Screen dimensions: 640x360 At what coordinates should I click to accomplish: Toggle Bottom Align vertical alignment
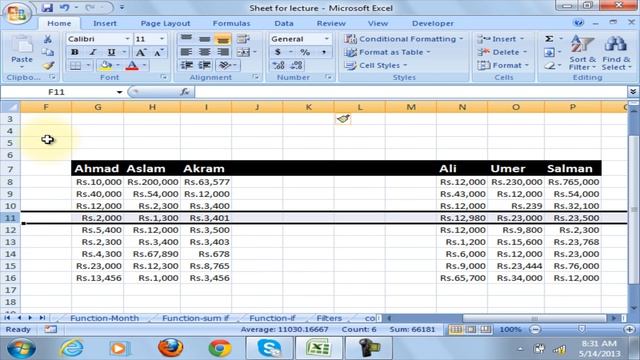tap(223, 39)
